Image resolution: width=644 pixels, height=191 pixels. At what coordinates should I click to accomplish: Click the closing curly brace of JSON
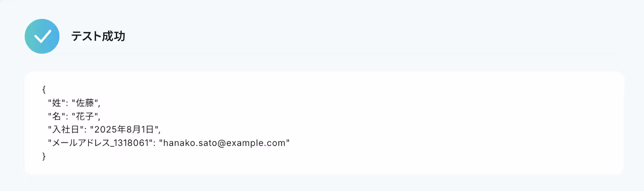click(x=44, y=156)
